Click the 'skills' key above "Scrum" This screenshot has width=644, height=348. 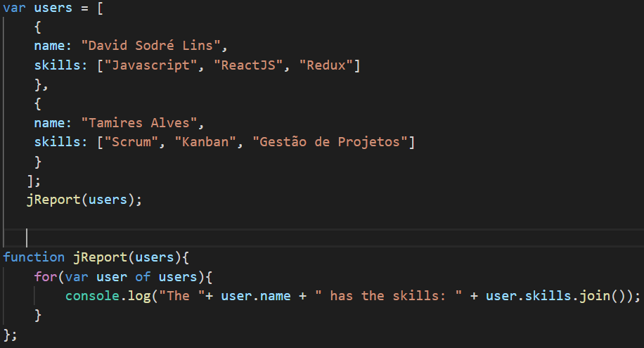click(57, 142)
